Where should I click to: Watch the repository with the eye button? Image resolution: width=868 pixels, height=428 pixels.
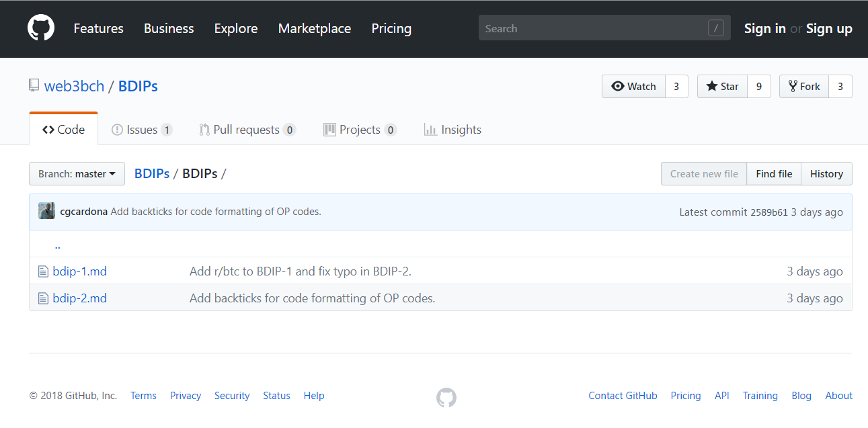click(633, 86)
